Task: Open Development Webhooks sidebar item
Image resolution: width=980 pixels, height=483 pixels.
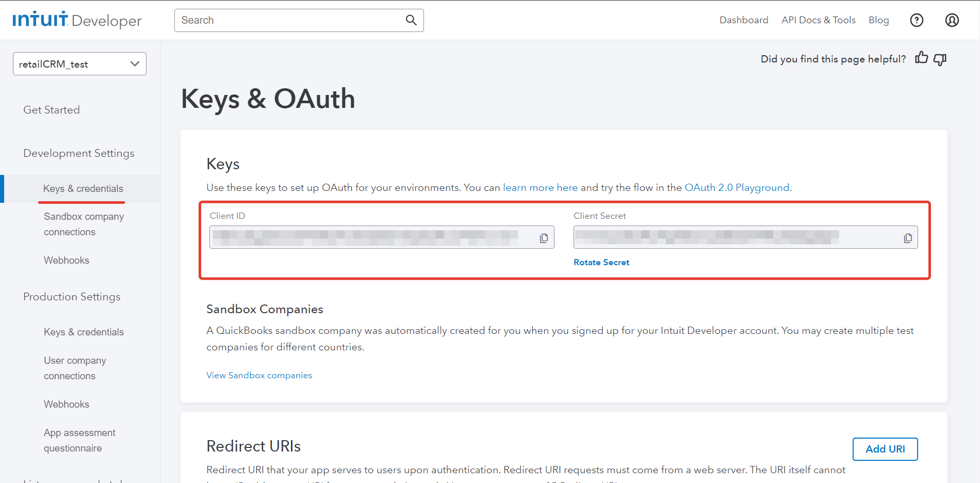Action: (x=67, y=260)
